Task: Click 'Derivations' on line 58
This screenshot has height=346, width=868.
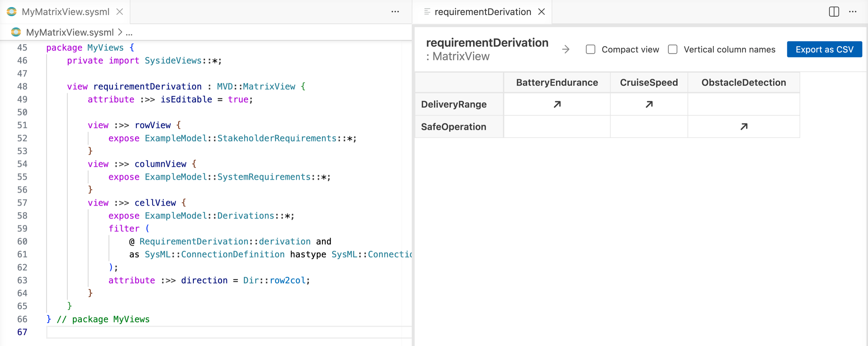Action: click(245, 216)
